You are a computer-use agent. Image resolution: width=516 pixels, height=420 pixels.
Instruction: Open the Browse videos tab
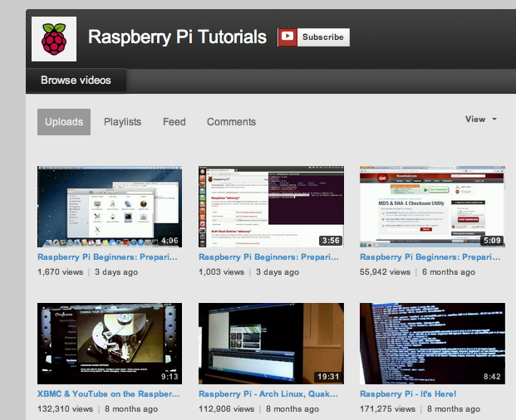point(76,81)
